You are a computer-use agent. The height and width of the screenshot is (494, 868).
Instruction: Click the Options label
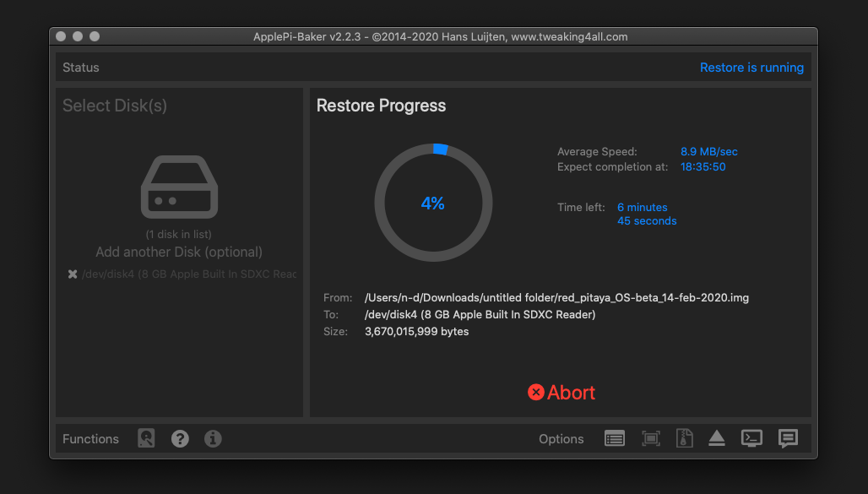point(561,438)
